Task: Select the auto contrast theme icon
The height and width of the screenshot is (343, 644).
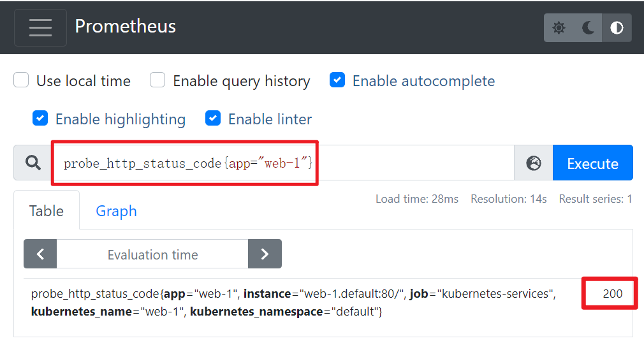Action: (x=617, y=28)
